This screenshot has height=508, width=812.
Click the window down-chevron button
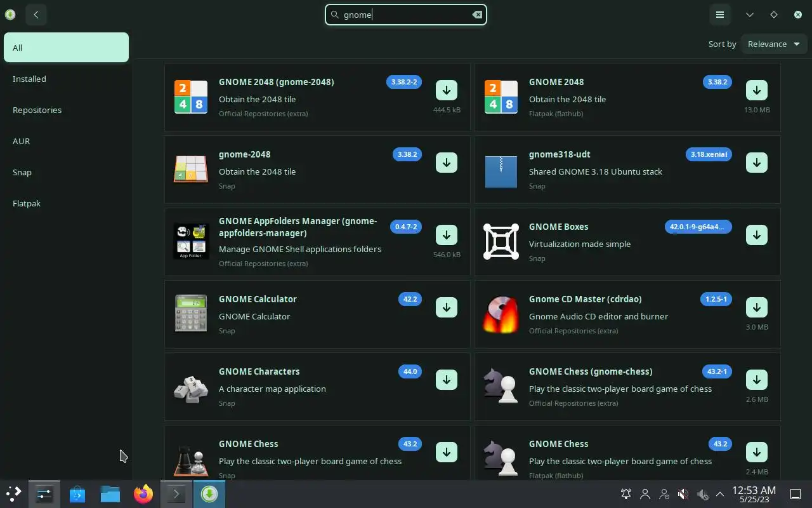(x=750, y=15)
